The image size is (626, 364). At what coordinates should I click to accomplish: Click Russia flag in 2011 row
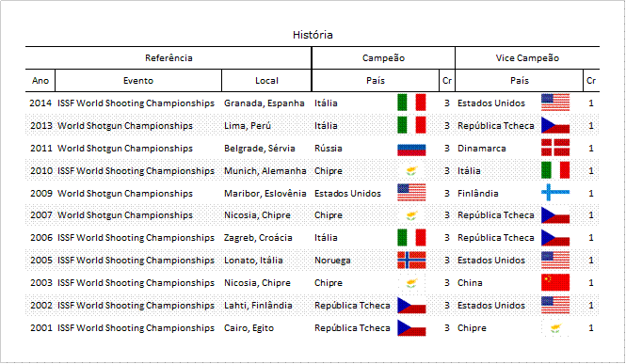pos(411,150)
